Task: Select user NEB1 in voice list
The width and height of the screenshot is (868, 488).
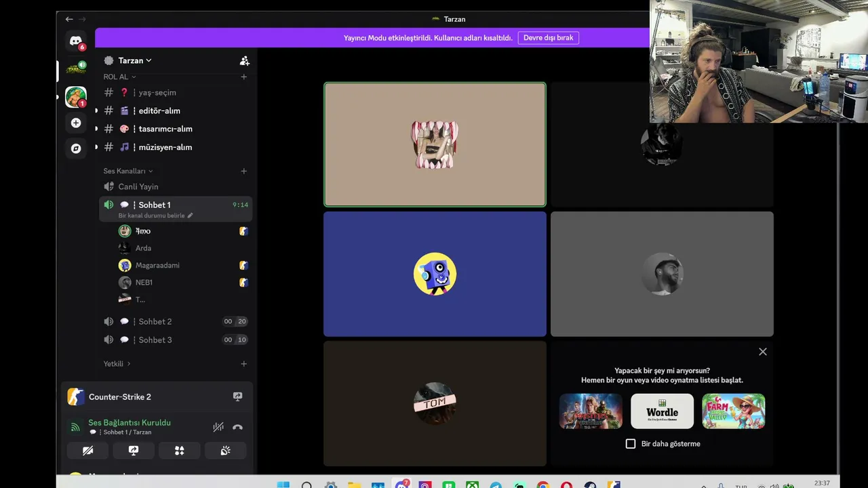Action: point(183,282)
